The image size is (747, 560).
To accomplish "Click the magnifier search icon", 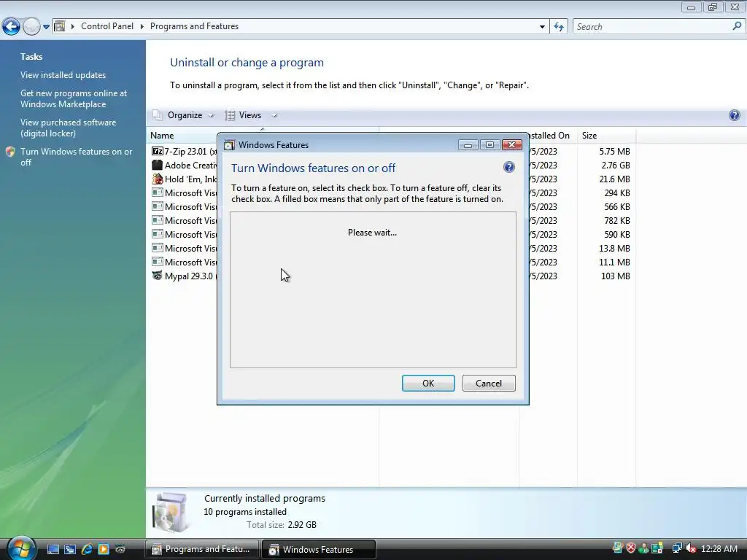I will click(x=737, y=26).
